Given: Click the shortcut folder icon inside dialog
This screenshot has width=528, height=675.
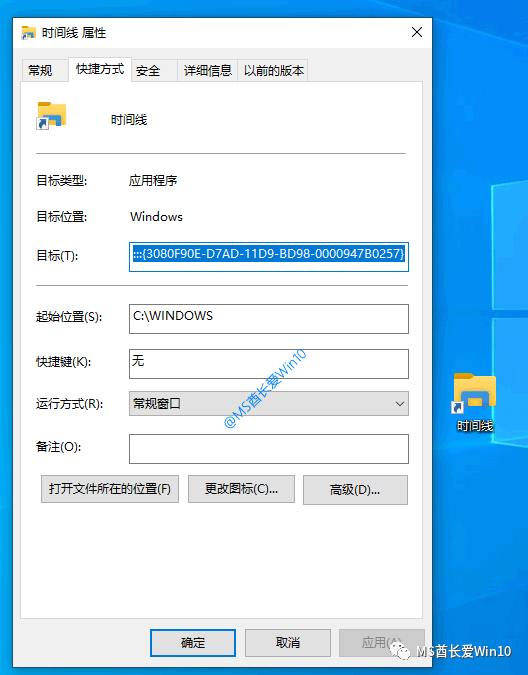Looking at the screenshot, I should tap(51, 115).
